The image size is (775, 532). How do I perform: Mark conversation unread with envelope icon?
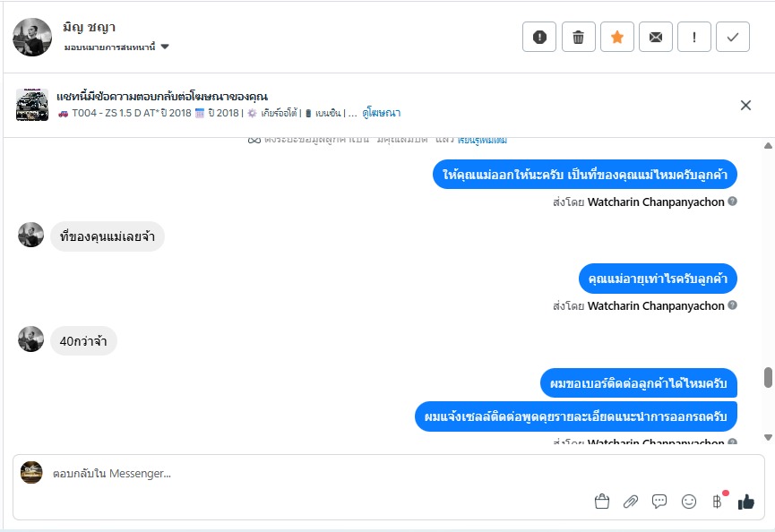pyautogui.click(x=656, y=37)
